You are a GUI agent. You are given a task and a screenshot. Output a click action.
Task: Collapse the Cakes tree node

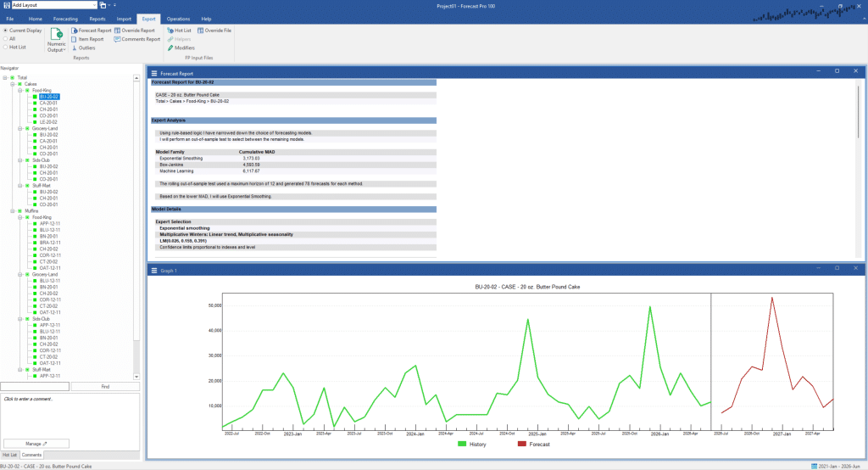tap(13, 84)
